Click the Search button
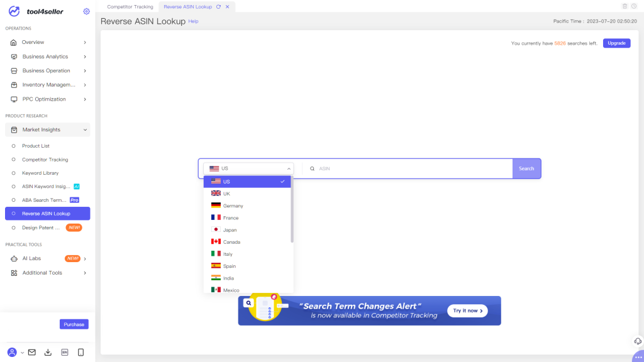This screenshot has width=644, height=362. tap(526, 168)
